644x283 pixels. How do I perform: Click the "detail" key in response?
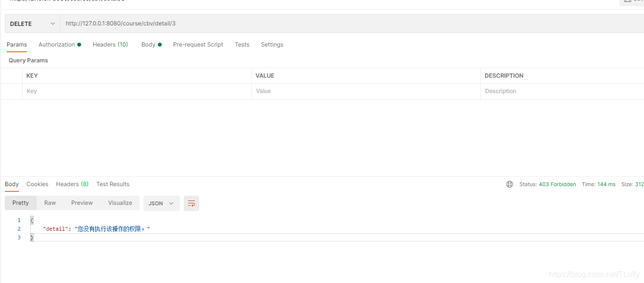point(55,229)
